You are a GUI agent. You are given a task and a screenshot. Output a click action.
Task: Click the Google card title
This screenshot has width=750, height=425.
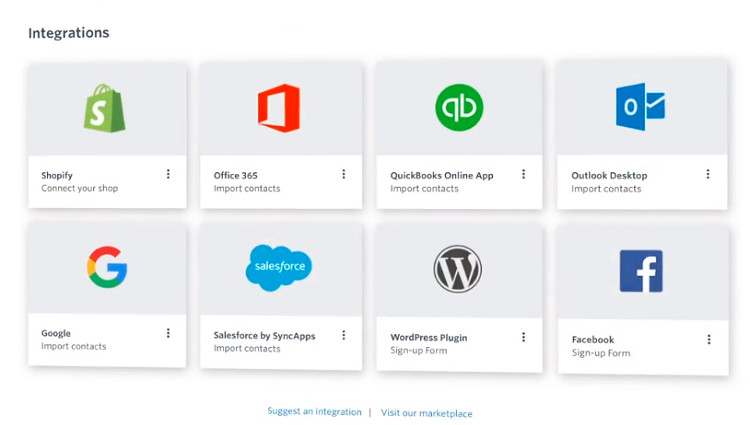tap(56, 333)
